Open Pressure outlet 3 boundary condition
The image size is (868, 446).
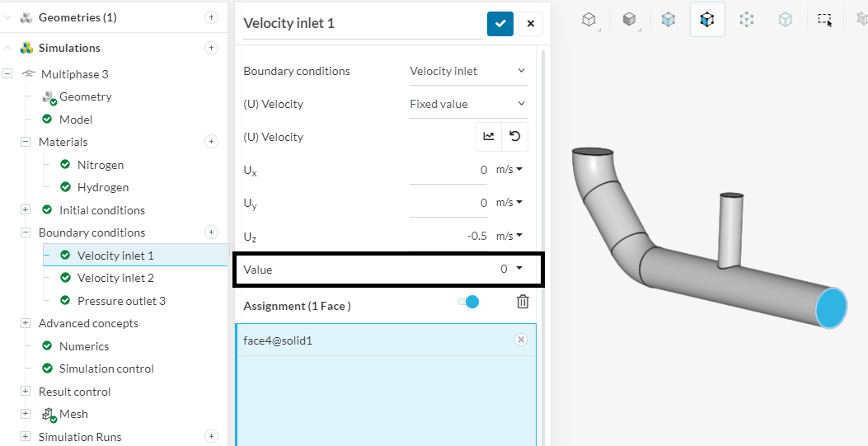[121, 301]
